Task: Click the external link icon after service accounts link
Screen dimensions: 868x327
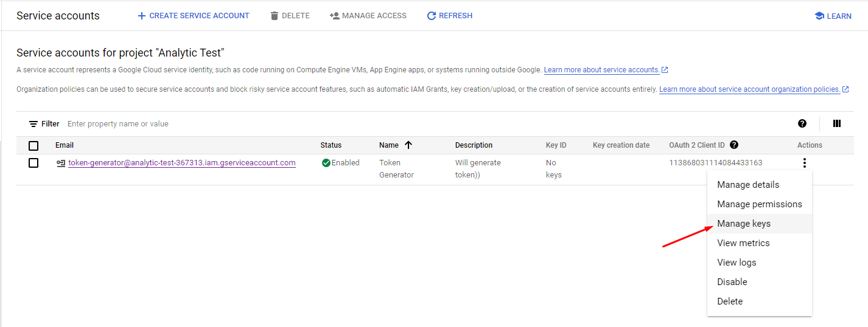Action: pyautogui.click(x=665, y=70)
